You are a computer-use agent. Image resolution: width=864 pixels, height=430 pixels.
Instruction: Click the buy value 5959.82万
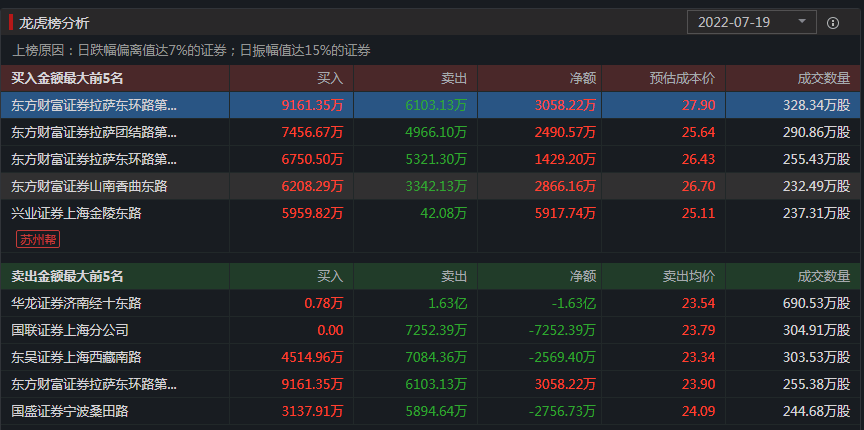[312, 213]
